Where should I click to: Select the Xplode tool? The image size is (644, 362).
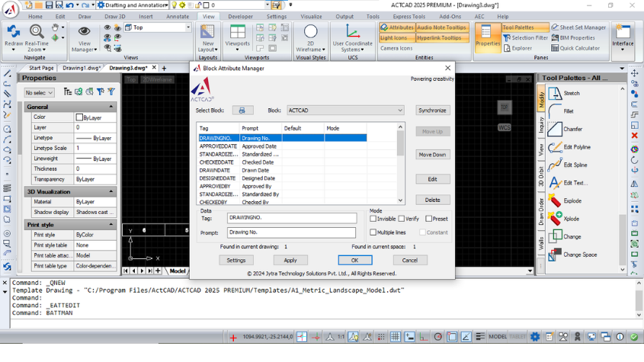tap(564, 219)
